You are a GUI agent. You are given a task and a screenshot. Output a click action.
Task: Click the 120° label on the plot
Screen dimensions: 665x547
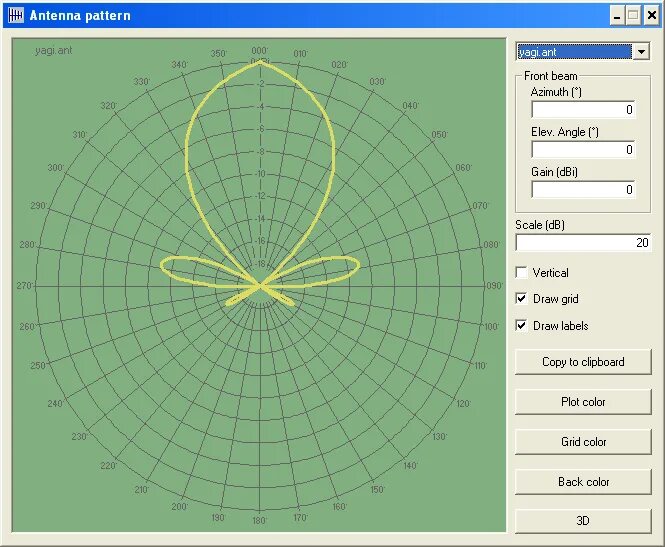[x=463, y=404]
